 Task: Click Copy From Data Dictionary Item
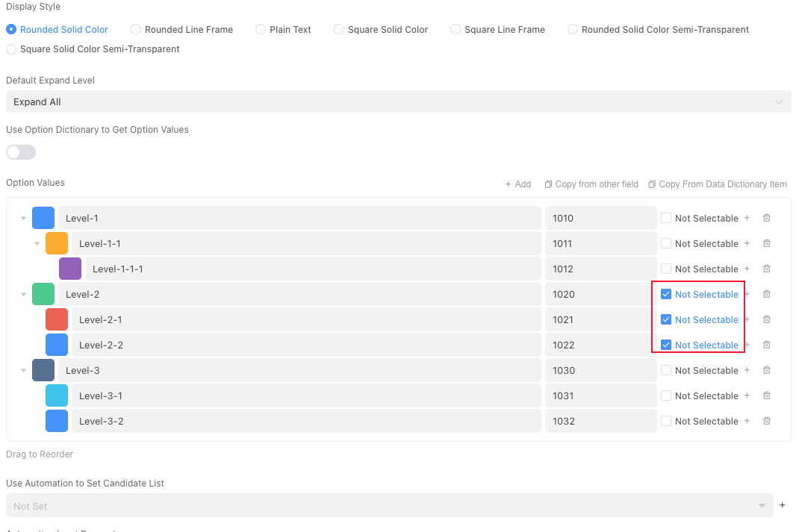point(717,184)
